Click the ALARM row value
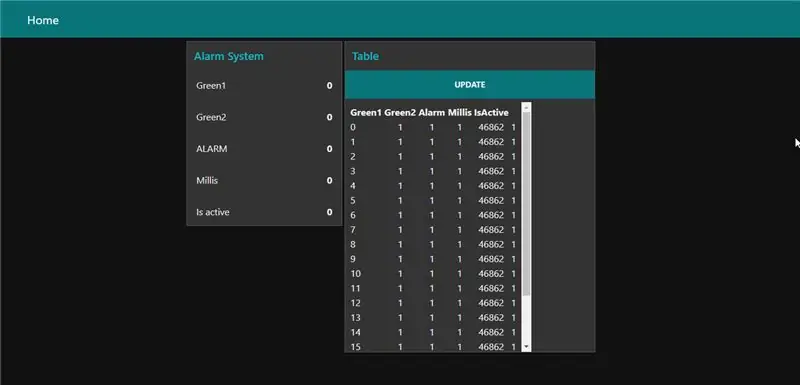 (x=330, y=149)
